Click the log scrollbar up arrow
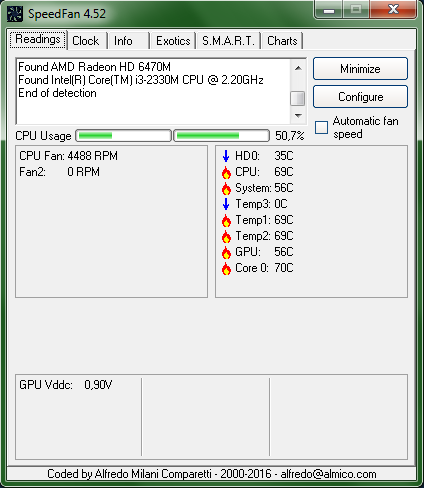The image size is (424, 488). (x=298, y=68)
